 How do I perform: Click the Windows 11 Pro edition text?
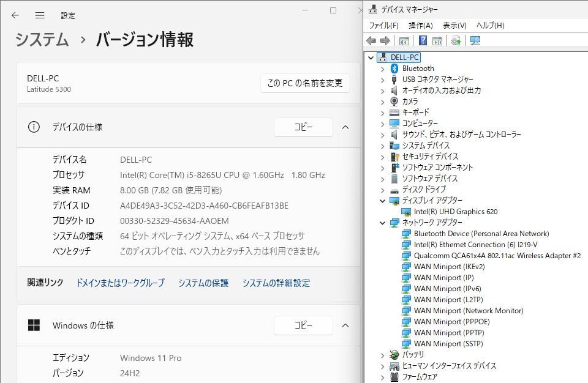(151, 358)
